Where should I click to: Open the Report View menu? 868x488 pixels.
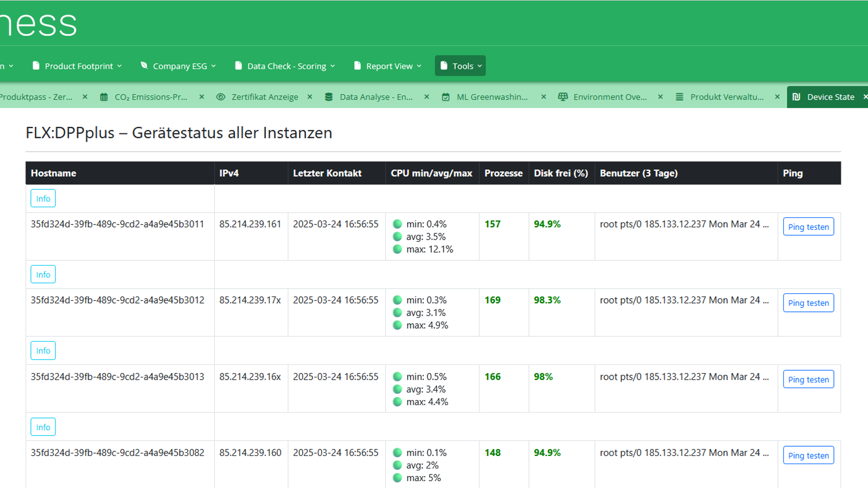pos(387,66)
